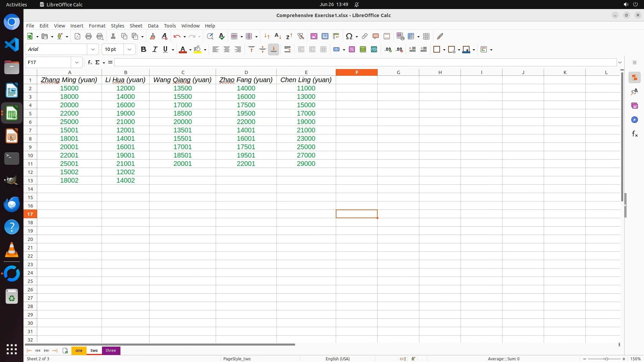
Task: Click the Print toolbar icon
Action: point(89,36)
